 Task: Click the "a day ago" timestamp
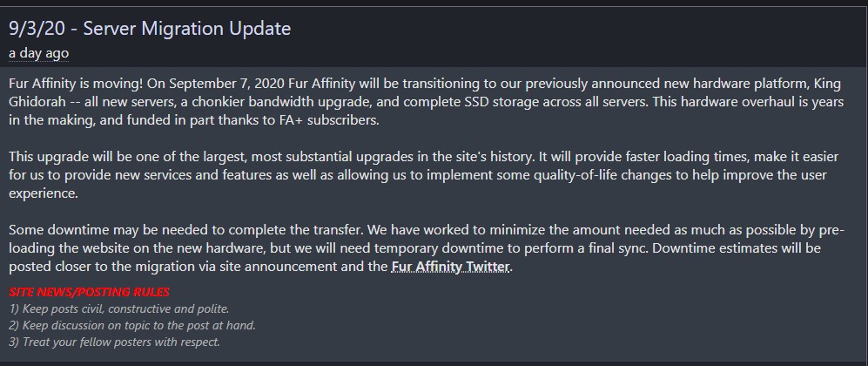pos(38,53)
